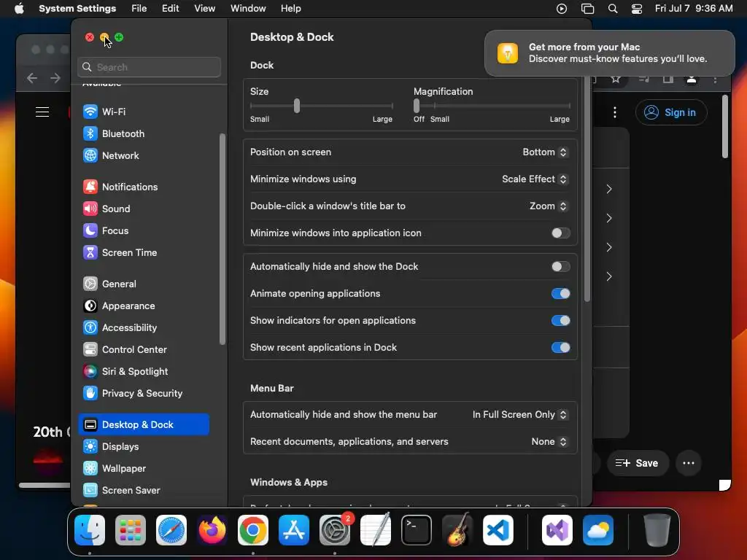Image resolution: width=747 pixels, height=560 pixels.
Task: Click the settings pane vertical scrollbar
Action: (x=587, y=190)
